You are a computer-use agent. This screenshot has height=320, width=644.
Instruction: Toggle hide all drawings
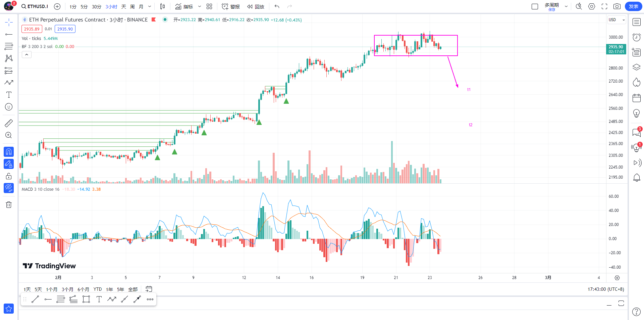9,188
